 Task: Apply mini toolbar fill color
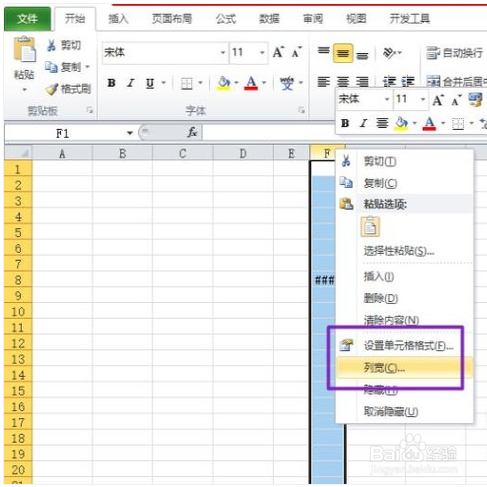coord(401,124)
